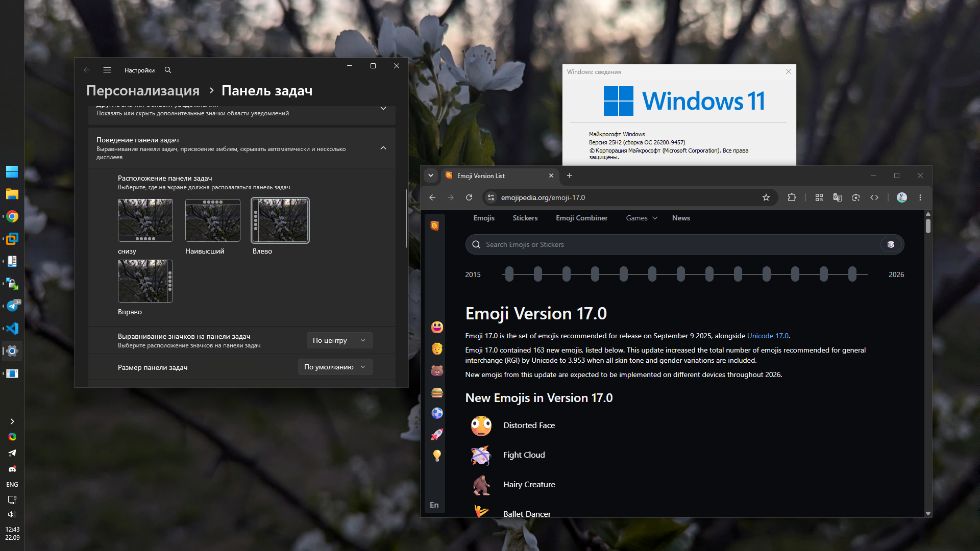Open Objects light bulb category in sidebar
This screenshot has height=551, width=980.
437,456
